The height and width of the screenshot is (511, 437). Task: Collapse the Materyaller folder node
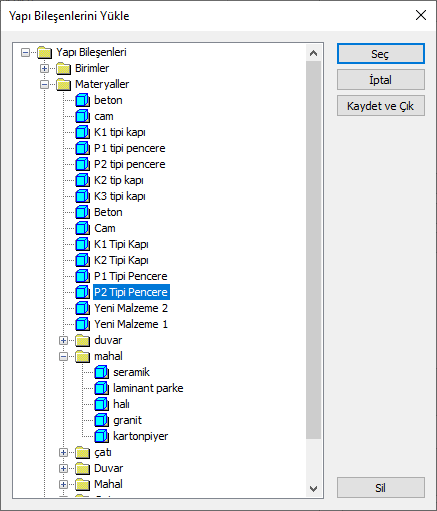(44, 84)
